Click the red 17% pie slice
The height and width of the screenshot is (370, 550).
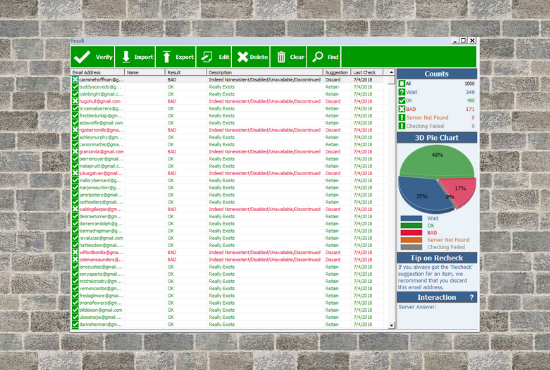point(461,191)
